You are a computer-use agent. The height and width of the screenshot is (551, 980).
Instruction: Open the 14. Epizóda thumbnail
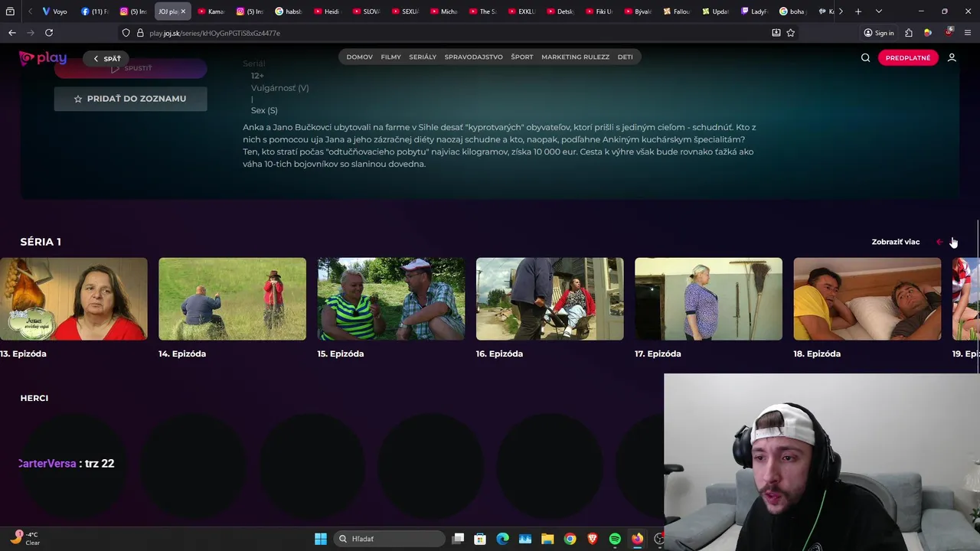232,299
